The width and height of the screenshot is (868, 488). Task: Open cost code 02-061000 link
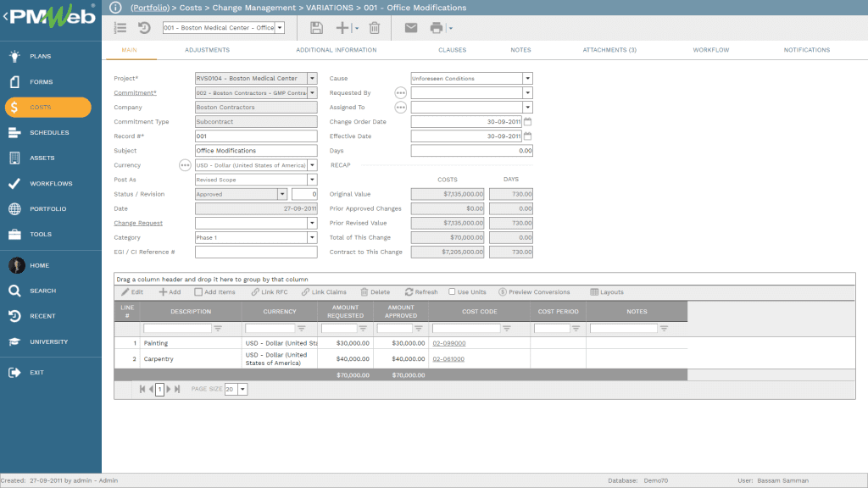[448, 359]
